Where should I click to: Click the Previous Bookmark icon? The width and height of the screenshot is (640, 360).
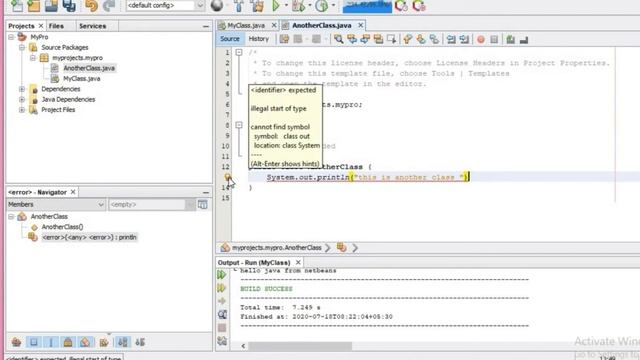(x=407, y=39)
